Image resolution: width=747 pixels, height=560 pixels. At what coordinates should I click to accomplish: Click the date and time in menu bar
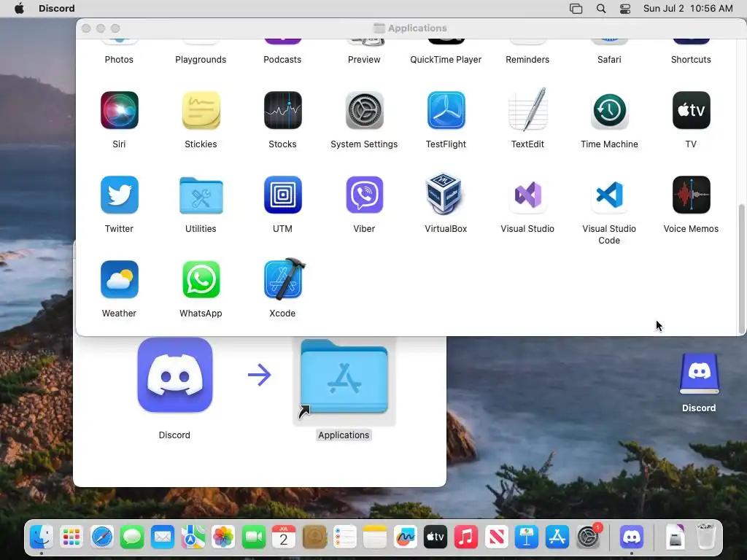coord(688,9)
